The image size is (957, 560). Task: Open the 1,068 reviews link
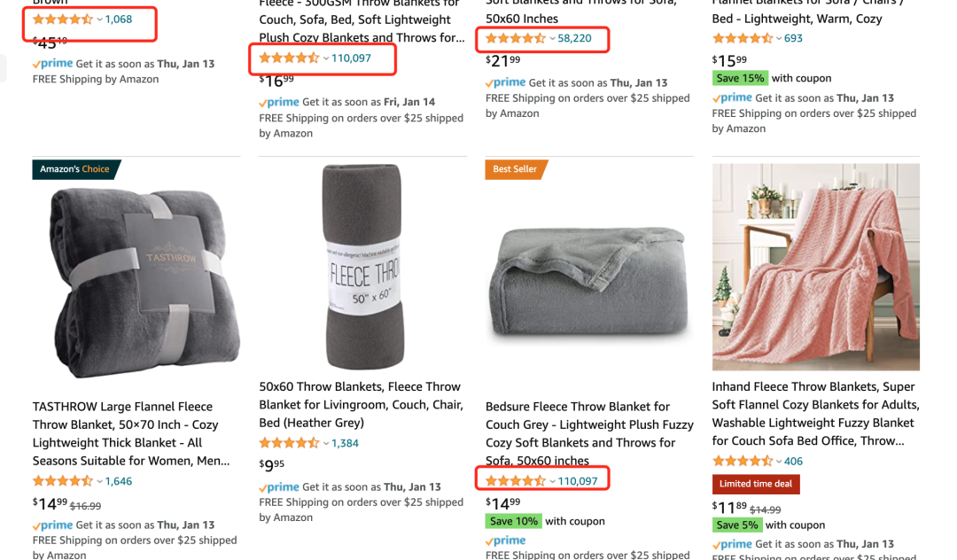119,19
